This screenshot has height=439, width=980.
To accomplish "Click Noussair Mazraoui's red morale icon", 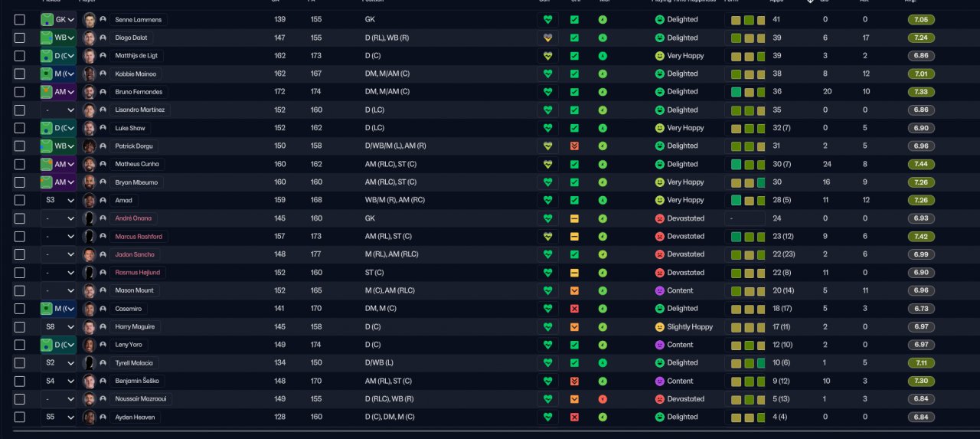I will (603, 398).
